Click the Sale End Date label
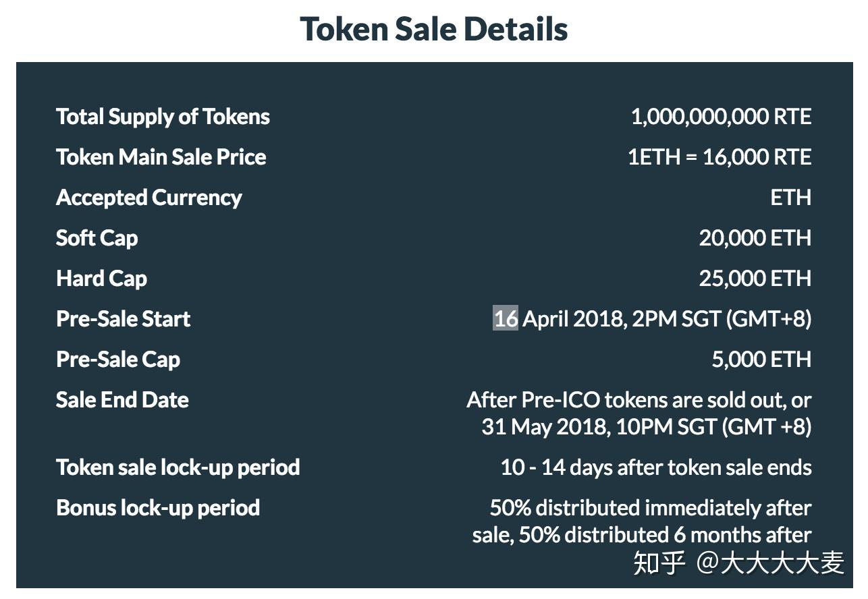The image size is (868, 599). (x=122, y=400)
